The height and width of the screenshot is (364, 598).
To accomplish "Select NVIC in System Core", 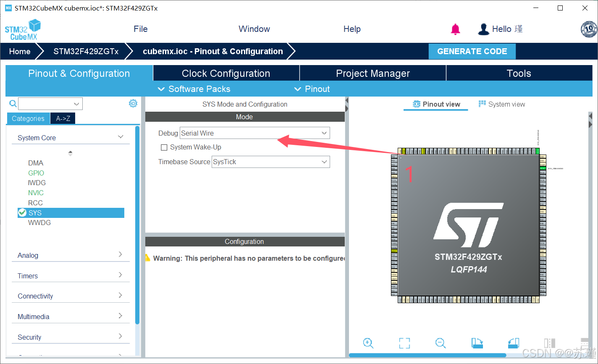I will click(36, 193).
